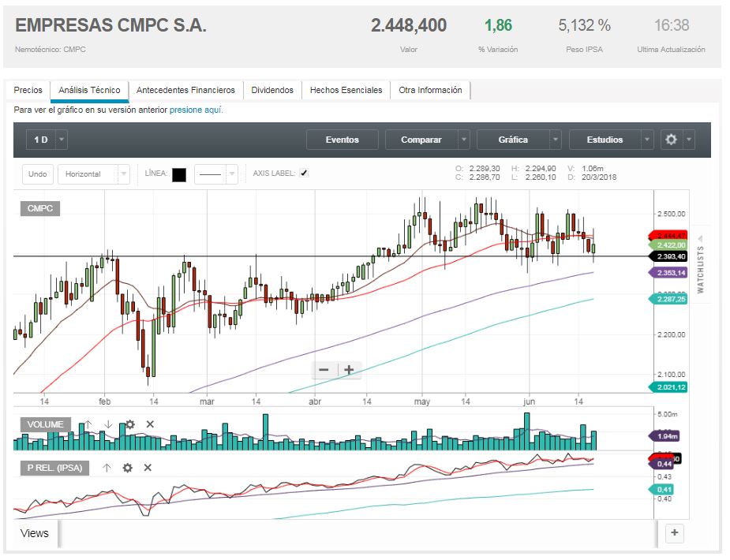Switch to the Precios tab
Viewport: 730px width, 560px height.
(x=28, y=90)
